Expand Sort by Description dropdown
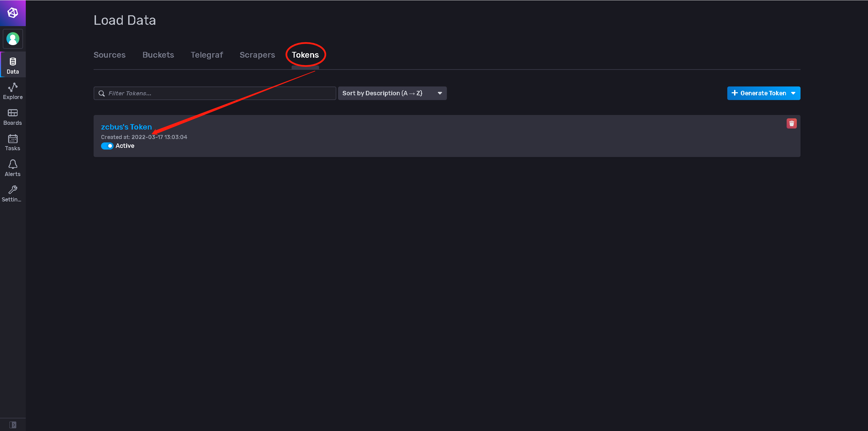 [392, 93]
